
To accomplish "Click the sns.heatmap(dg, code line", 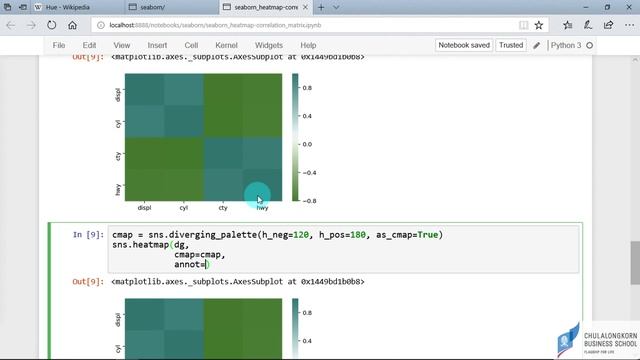I will (x=151, y=245).
